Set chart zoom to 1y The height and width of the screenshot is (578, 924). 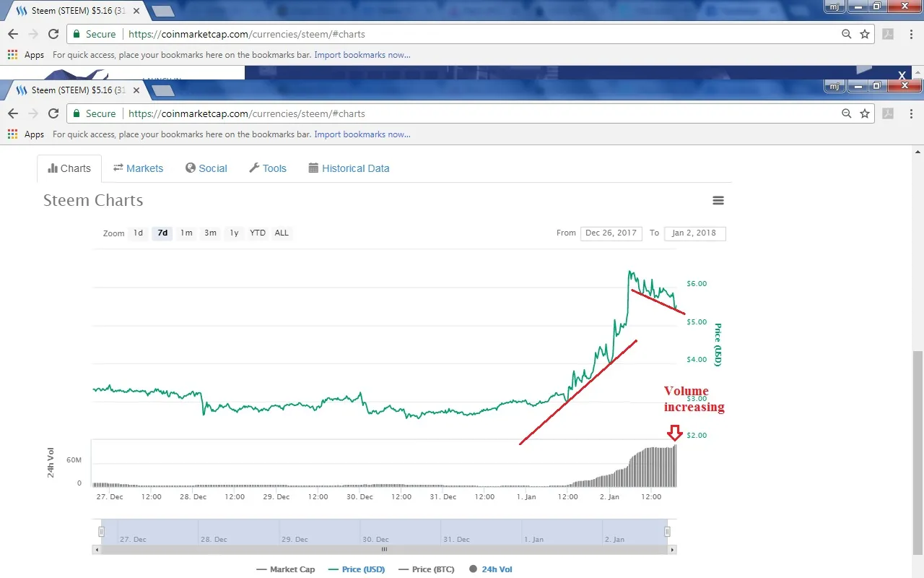click(234, 233)
